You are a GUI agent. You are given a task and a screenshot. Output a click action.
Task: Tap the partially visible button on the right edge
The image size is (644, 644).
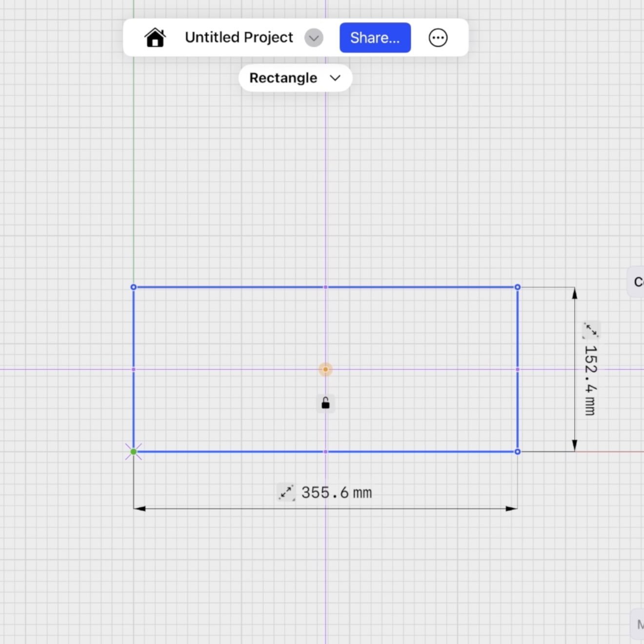tap(637, 282)
